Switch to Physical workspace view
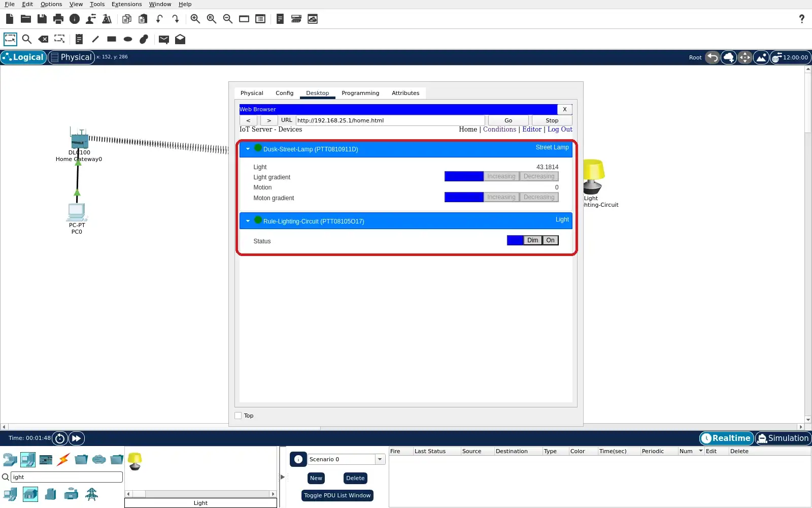This screenshot has height=508, width=812. coord(72,57)
